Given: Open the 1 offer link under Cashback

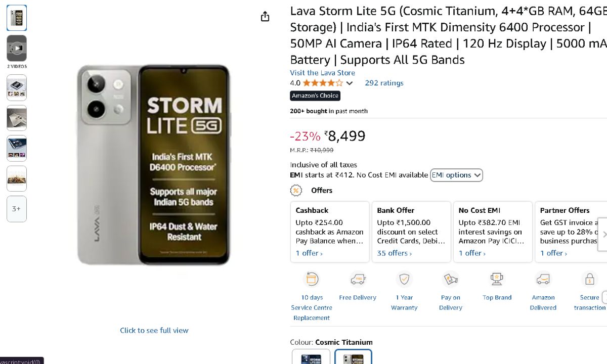Looking at the screenshot, I should tap(309, 253).
